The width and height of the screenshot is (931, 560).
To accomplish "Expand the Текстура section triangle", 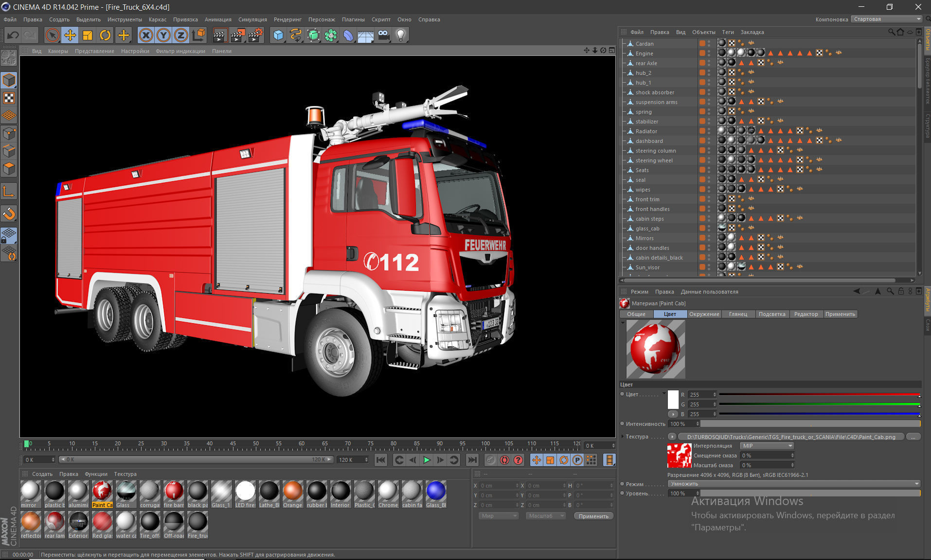I will [622, 437].
